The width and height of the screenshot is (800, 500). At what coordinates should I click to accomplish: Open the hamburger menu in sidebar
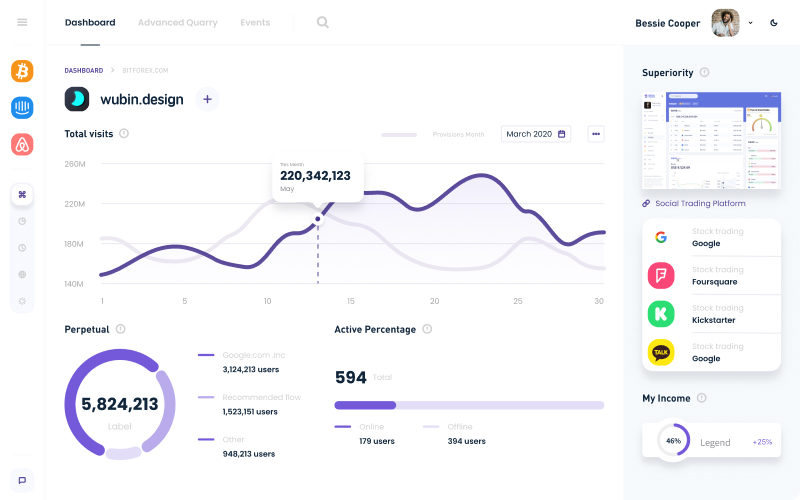tap(22, 22)
